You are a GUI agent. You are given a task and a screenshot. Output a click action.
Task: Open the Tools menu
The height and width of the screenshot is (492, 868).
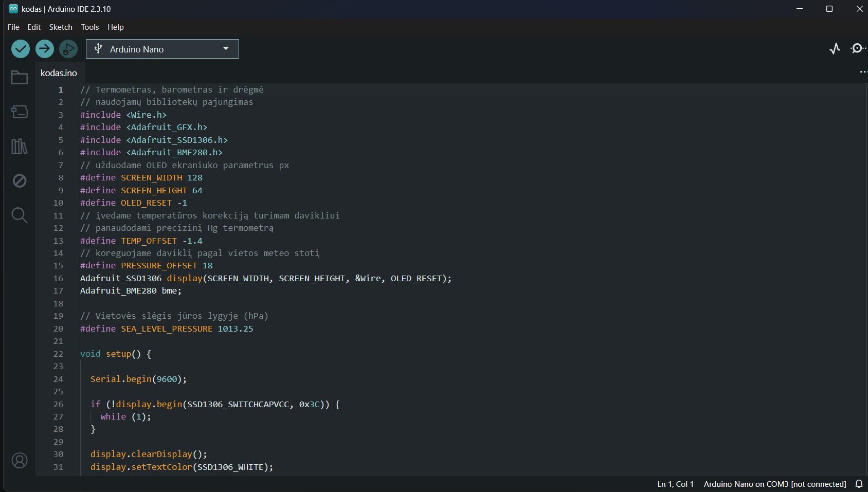pyautogui.click(x=90, y=27)
